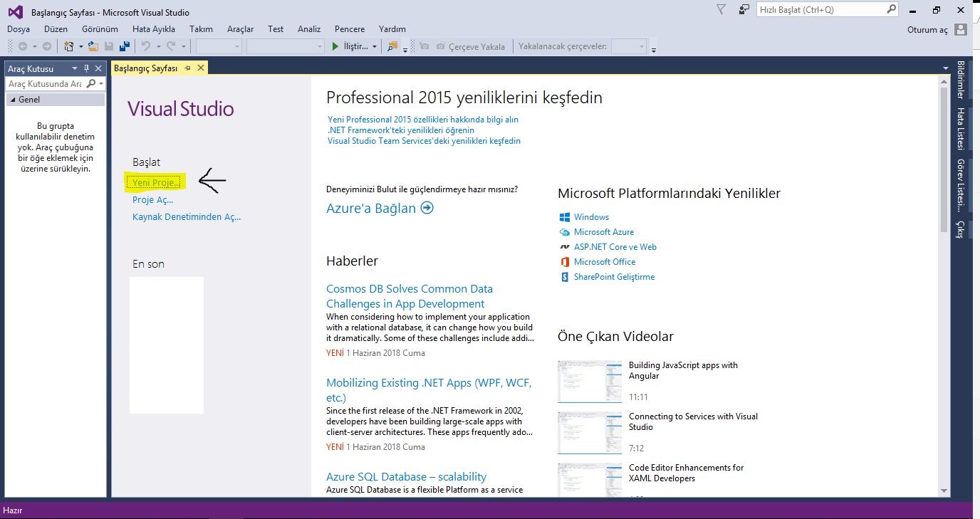Click the notifications flag icon
The height and width of the screenshot is (519, 980).
(721, 10)
